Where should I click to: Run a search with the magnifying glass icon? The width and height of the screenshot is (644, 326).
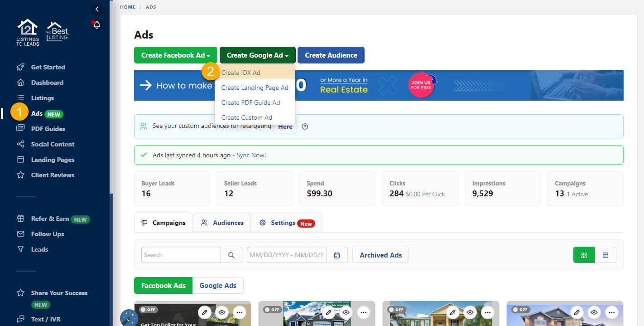click(x=231, y=255)
